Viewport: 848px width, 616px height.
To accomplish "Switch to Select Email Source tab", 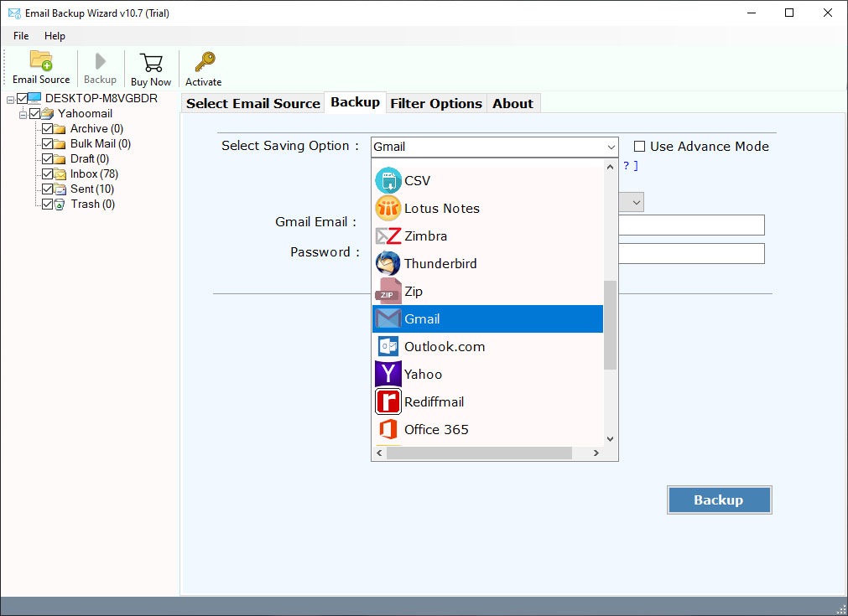I will [x=253, y=103].
